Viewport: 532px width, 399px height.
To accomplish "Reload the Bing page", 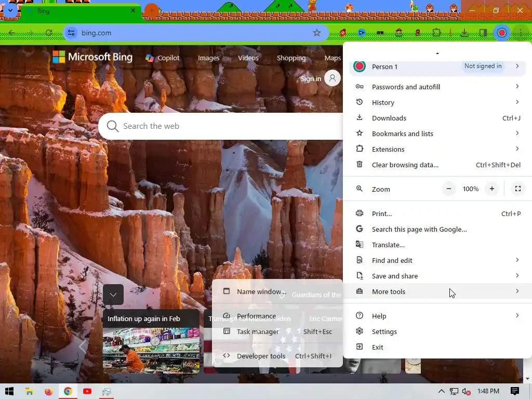I will coord(49,33).
